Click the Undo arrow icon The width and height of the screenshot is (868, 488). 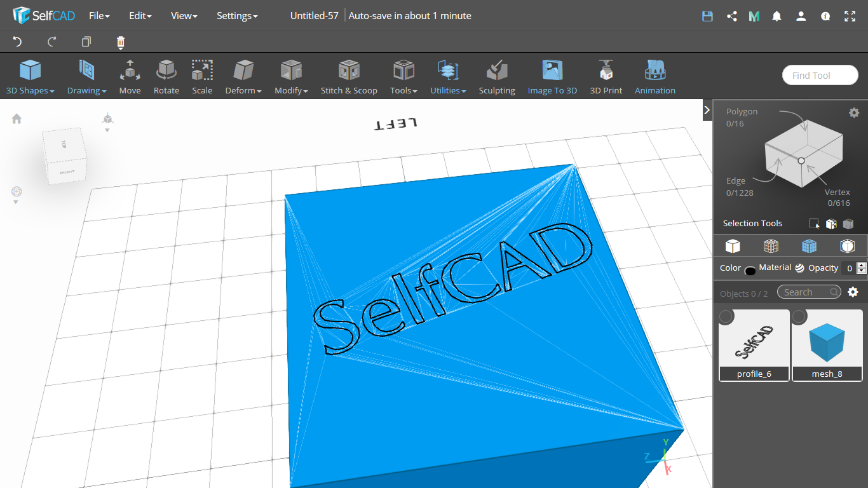18,42
